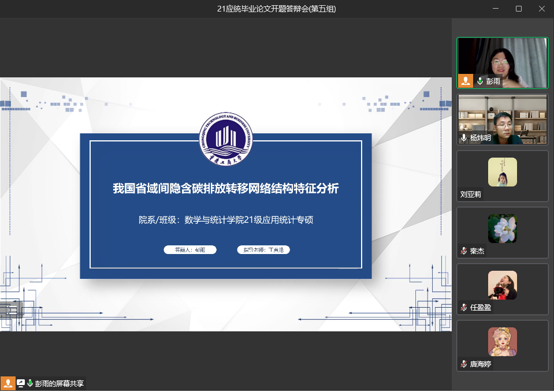Click the 彭雨的屏幕共享 label
This screenshot has height=392, width=554.
point(60,383)
